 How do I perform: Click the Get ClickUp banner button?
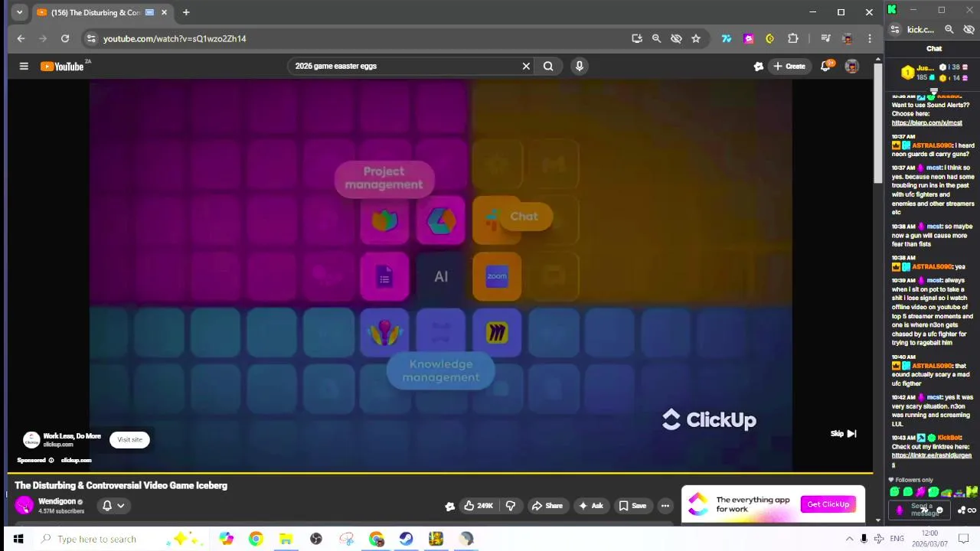click(828, 504)
